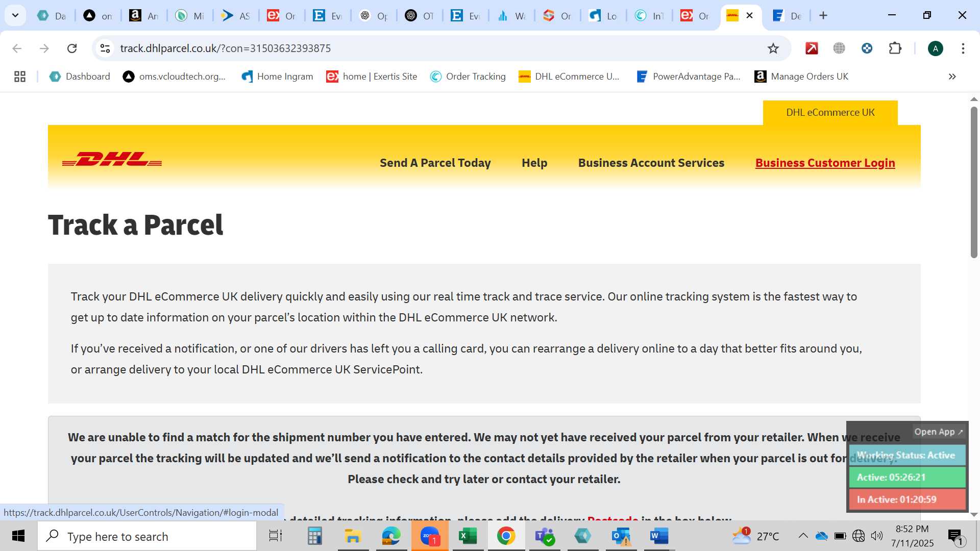Open Windows Start menu
The height and width of the screenshot is (551, 980).
[x=18, y=536]
